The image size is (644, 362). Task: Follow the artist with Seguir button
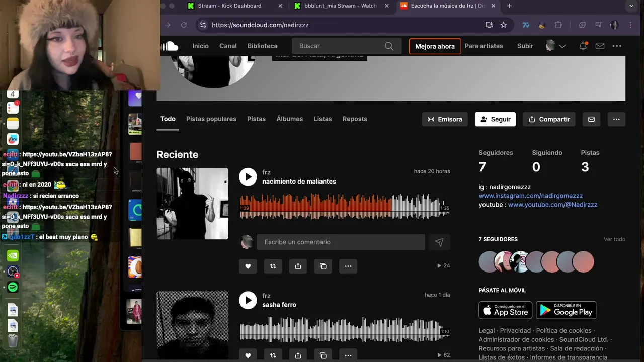click(x=495, y=119)
